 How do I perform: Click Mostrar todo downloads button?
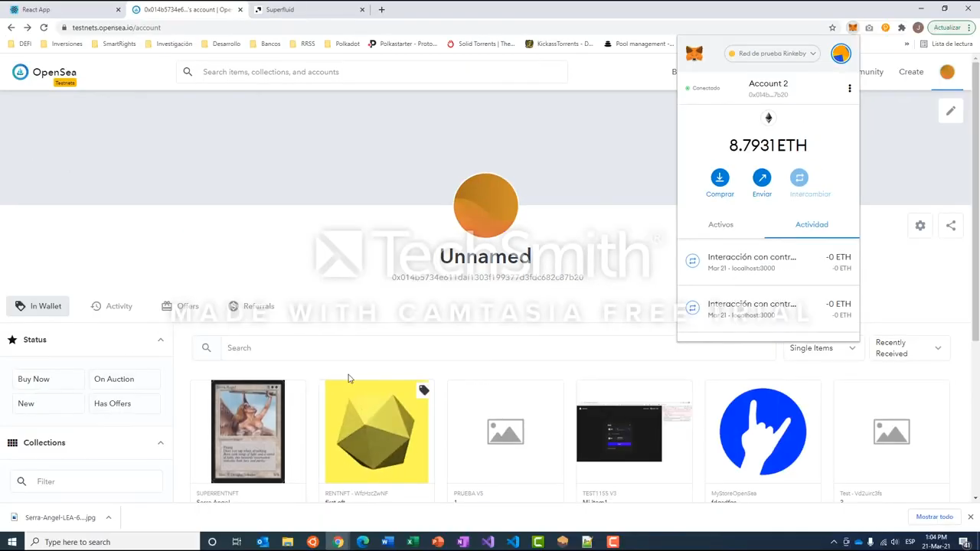[934, 517]
